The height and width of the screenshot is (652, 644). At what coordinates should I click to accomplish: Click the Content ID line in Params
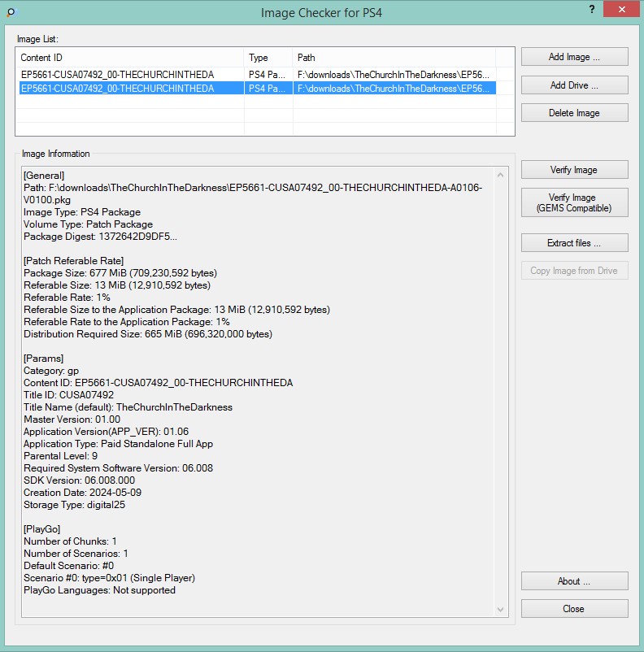tap(158, 383)
